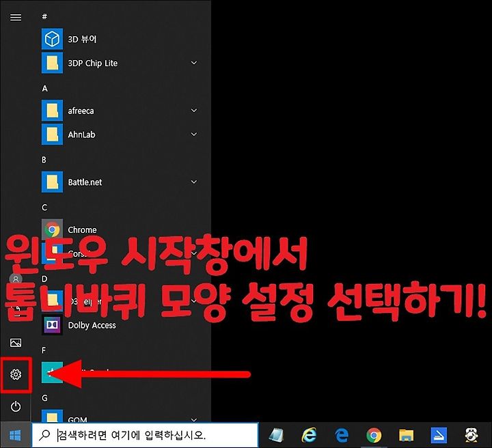This screenshot has width=492, height=448.
Task: Click the taskbar search input field
Action: tap(145, 435)
